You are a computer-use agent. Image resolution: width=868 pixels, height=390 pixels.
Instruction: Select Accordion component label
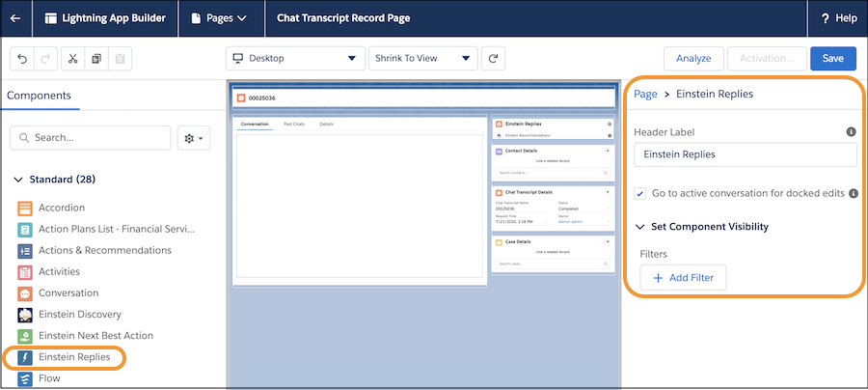[62, 208]
